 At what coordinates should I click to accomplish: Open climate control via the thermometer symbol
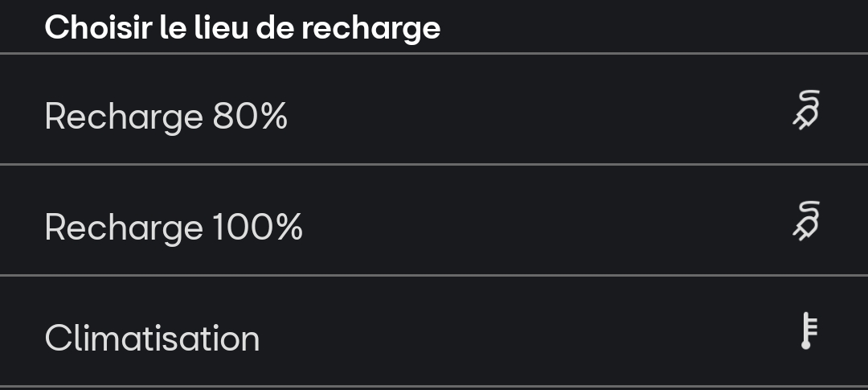(x=808, y=332)
